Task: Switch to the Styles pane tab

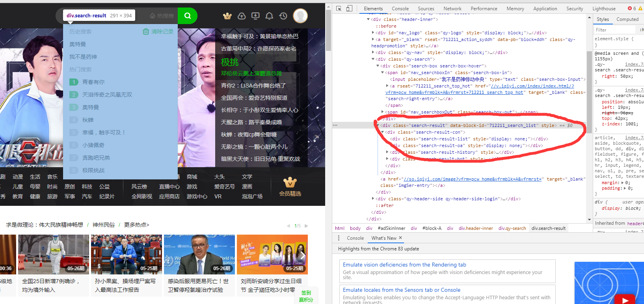Action: (603, 19)
